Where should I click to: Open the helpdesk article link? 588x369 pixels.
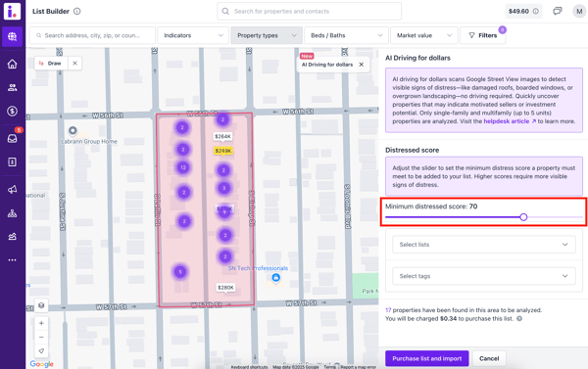point(510,121)
